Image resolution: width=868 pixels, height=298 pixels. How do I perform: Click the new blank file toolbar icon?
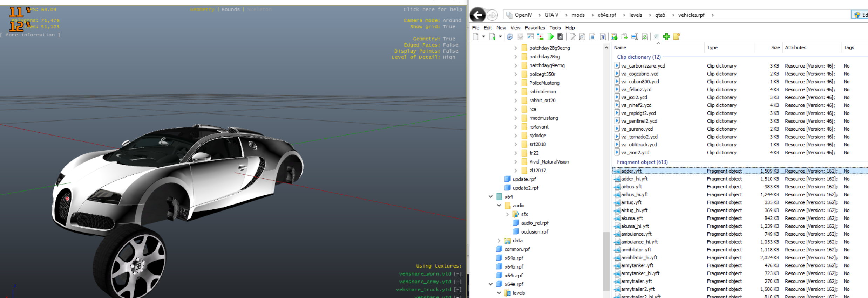coord(476,37)
